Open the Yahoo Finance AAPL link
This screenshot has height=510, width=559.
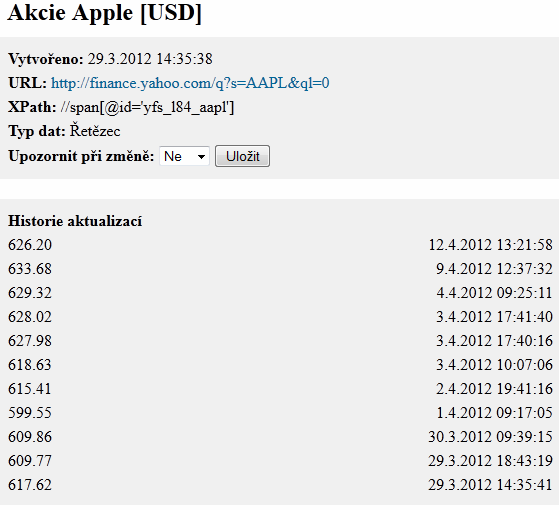click(x=190, y=83)
